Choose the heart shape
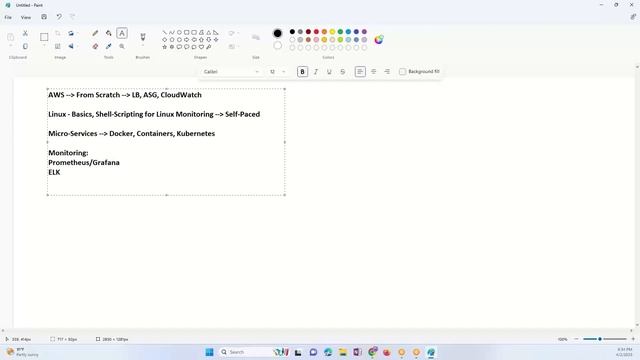This screenshot has height=360, width=640. [201, 47]
